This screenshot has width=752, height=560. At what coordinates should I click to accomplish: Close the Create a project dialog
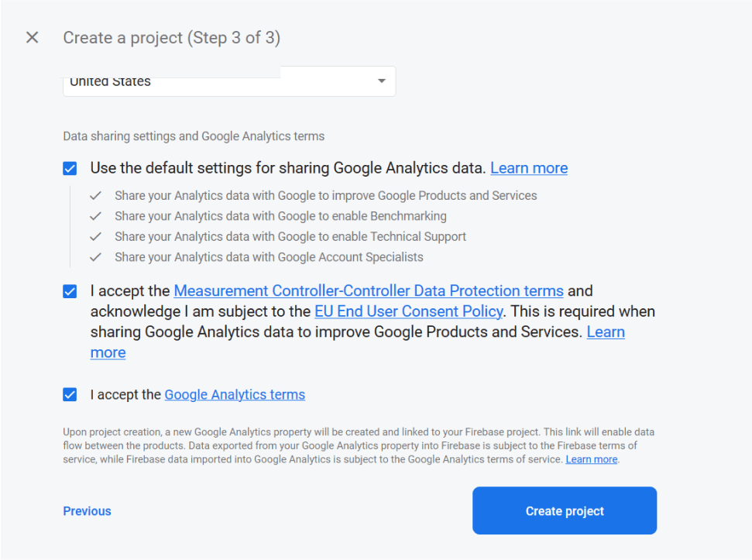tap(32, 37)
